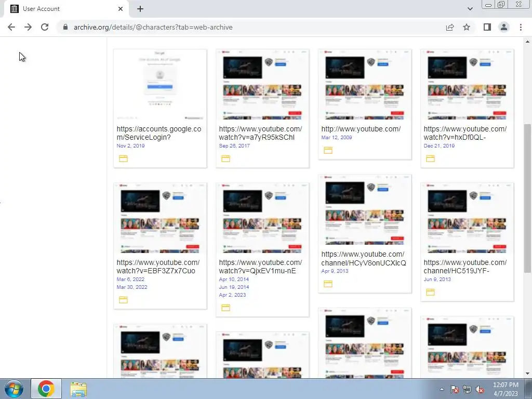Open the youtube watch?v=hxDf0QL- link
The image size is (532, 399).
(x=465, y=133)
